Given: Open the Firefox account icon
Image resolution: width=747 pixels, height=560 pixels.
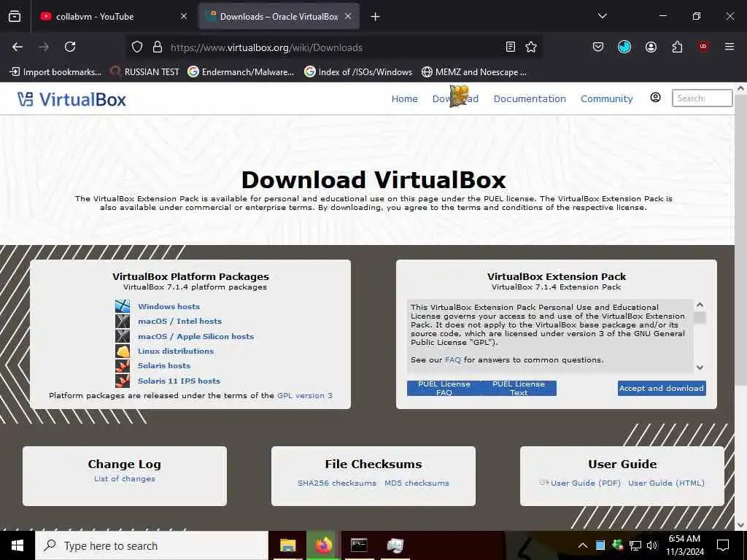Looking at the screenshot, I should 651,47.
